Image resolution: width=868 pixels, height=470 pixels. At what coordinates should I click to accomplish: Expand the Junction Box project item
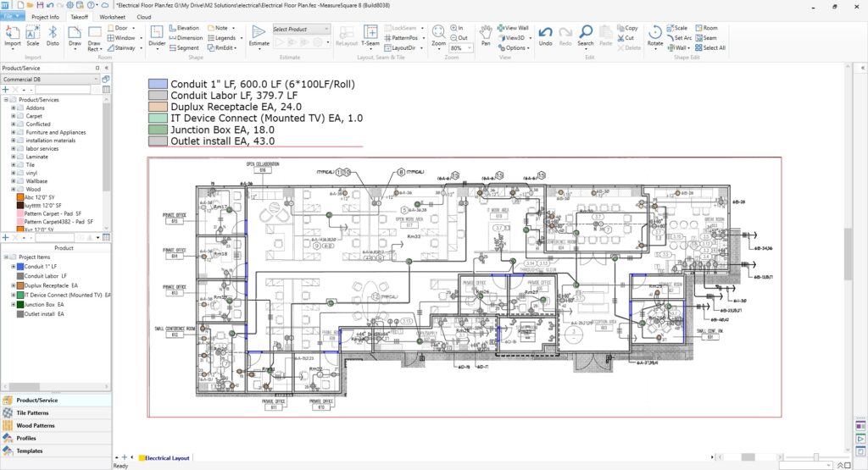tap(14, 304)
